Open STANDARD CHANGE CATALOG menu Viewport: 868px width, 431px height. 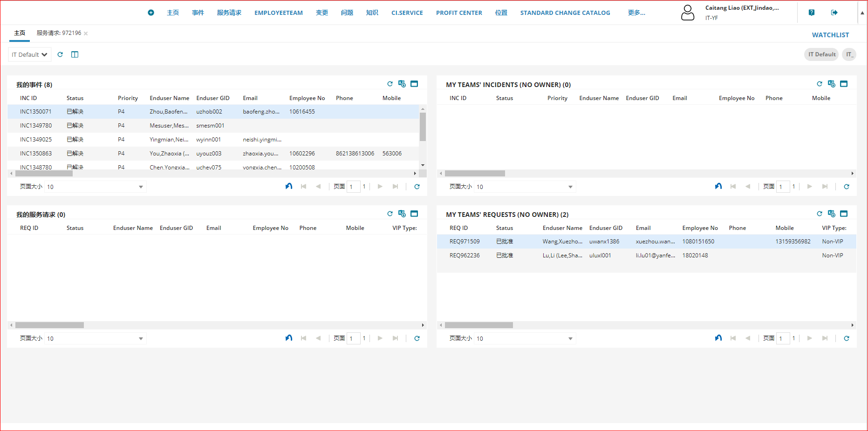pyautogui.click(x=565, y=13)
